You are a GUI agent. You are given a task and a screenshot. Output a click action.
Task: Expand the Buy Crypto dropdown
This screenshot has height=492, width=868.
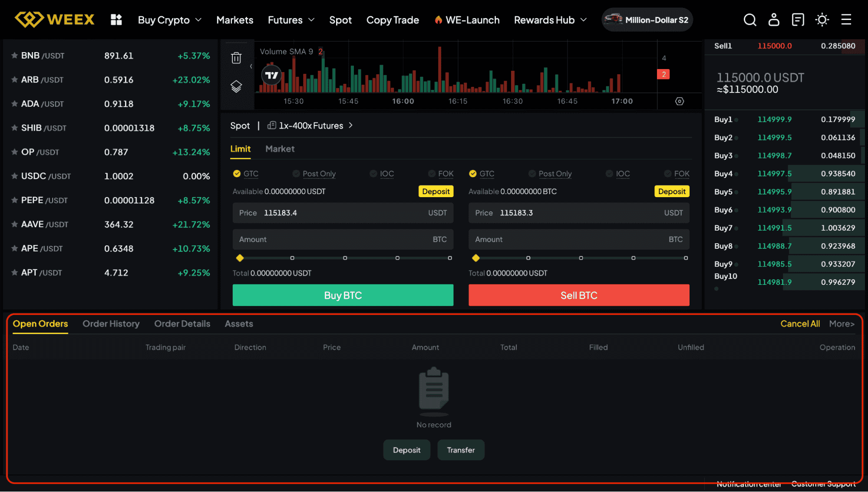tap(170, 20)
